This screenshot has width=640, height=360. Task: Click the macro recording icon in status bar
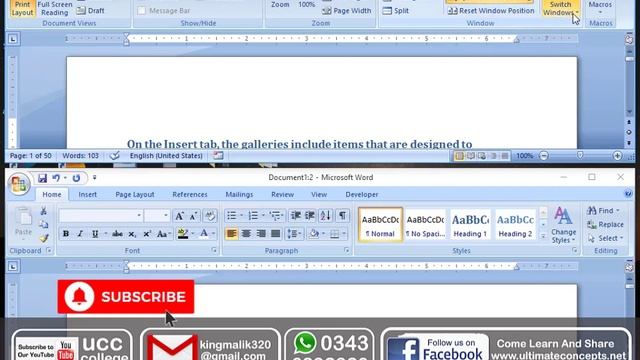click(218, 156)
